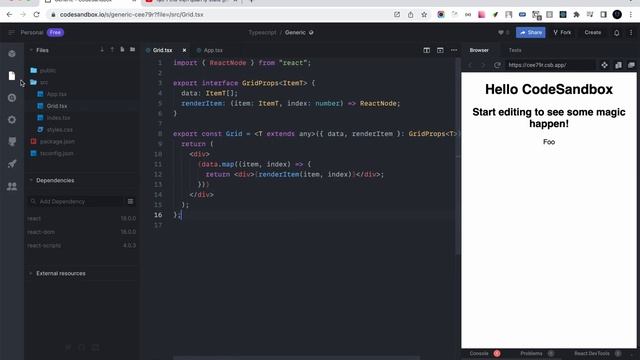Open the server control panel icon in sidebar
640x360 pixels.
[12, 142]
